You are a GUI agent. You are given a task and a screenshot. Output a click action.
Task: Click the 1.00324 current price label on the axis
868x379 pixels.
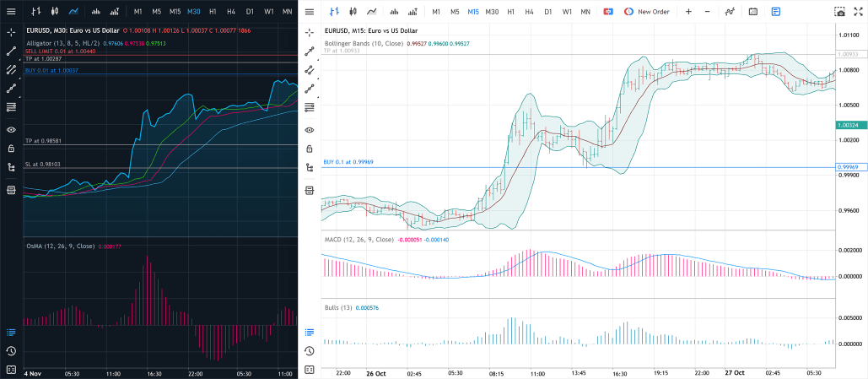850,125
